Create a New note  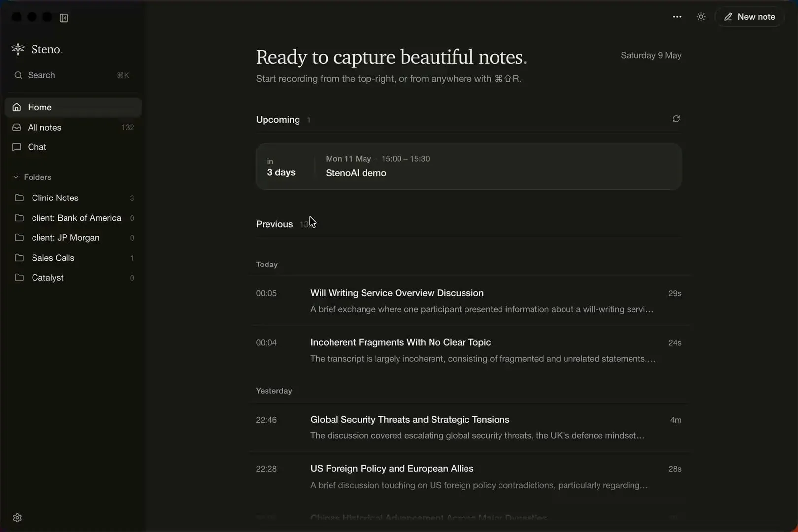pos(749,17)
